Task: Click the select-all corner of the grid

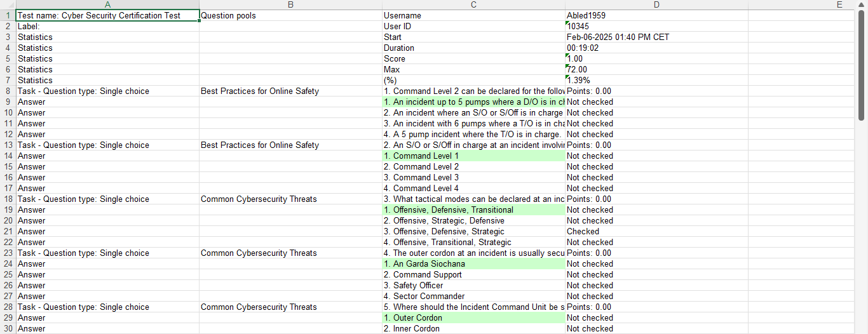Action: [x=8, y=4]
